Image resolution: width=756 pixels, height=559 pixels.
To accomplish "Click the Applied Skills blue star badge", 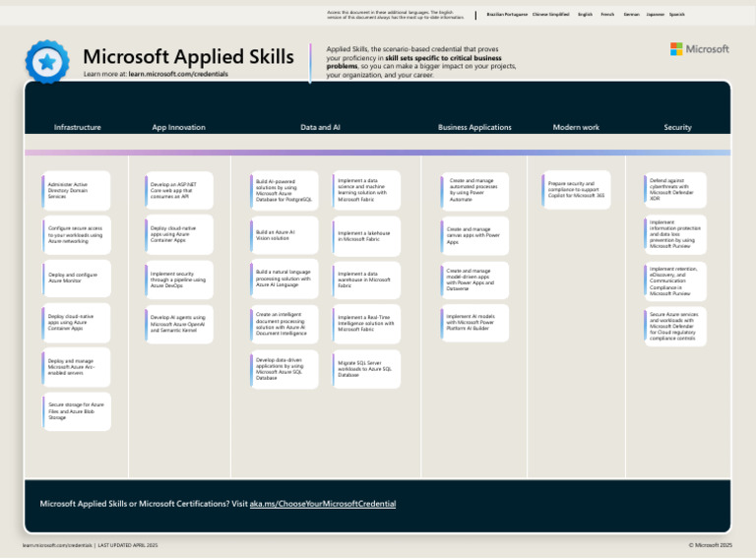I will 46,61.
